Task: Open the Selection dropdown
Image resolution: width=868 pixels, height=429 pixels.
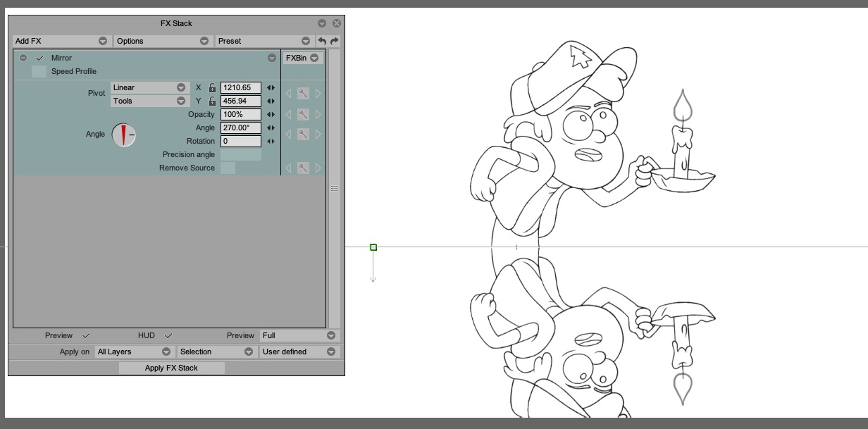Action: (216, 352)
